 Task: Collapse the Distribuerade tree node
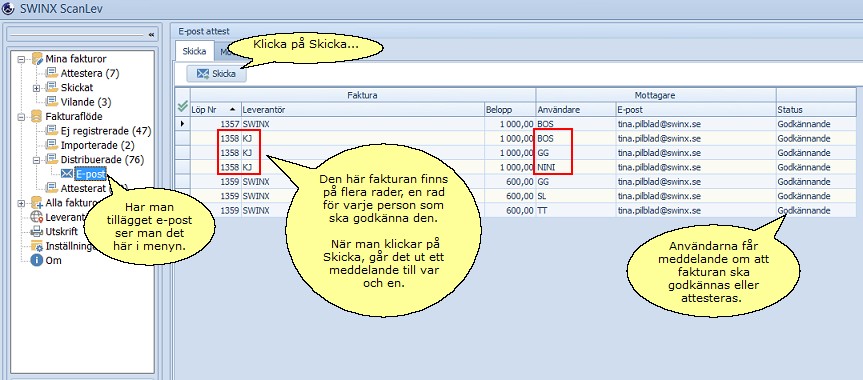pos(36,160)
